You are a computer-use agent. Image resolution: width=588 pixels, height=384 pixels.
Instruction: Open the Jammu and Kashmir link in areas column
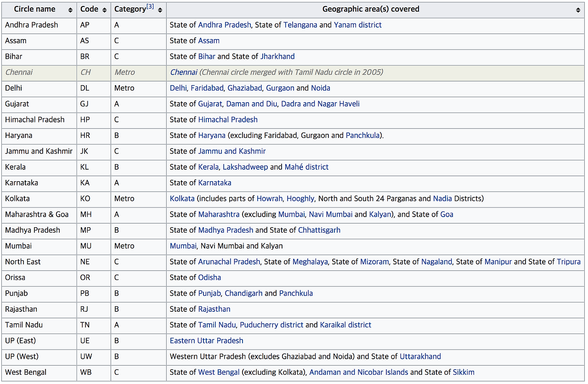coord(232,151)
